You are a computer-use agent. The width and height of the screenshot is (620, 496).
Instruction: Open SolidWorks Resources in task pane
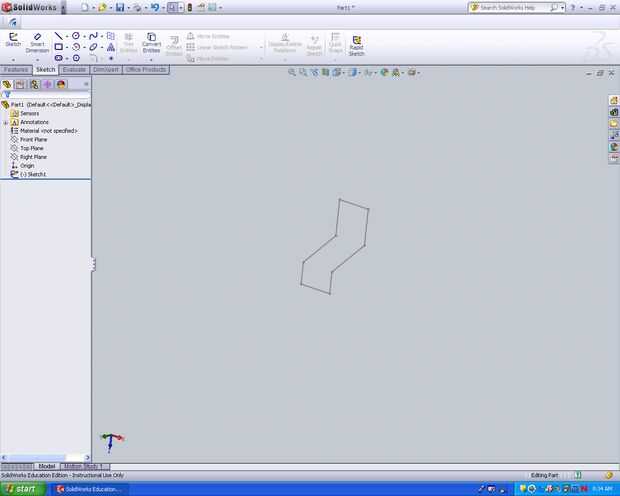pos(614,100)
